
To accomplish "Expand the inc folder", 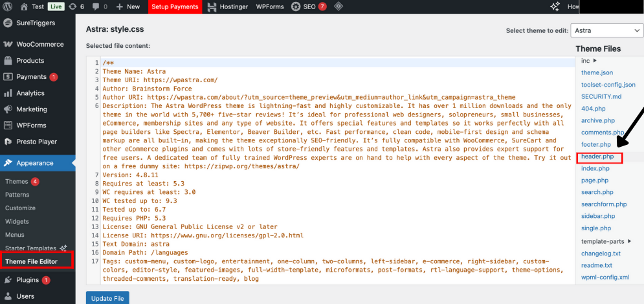I will [589, 61].
